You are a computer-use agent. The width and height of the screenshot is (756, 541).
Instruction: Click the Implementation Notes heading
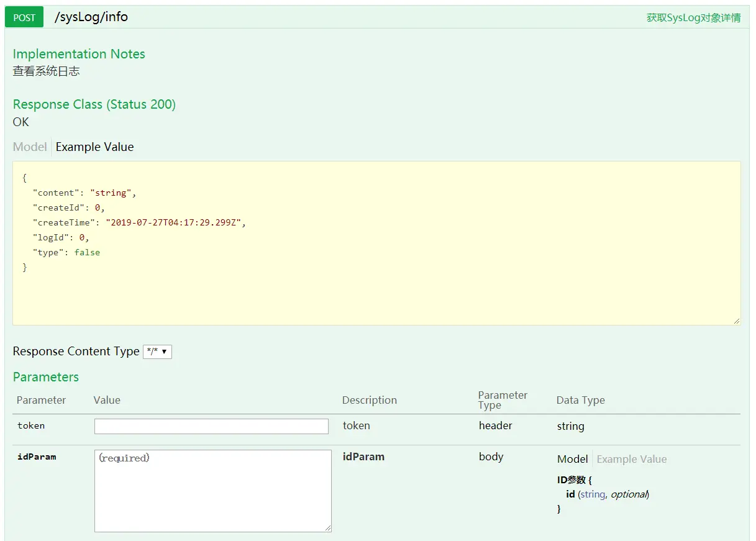[79, 54]
